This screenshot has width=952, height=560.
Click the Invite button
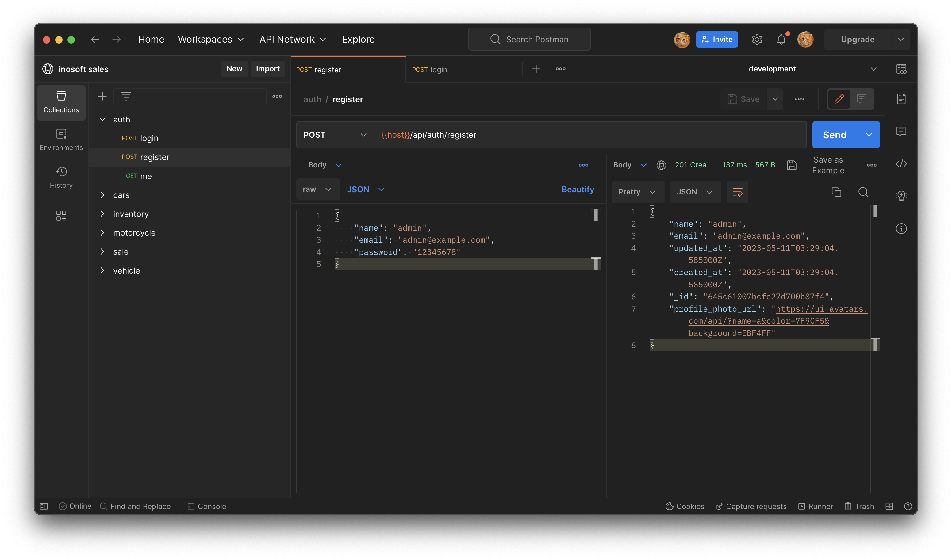[717, 39]
